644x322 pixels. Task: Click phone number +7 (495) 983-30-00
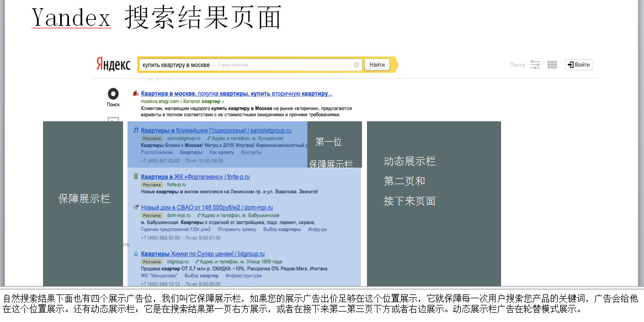click(161, 238)
